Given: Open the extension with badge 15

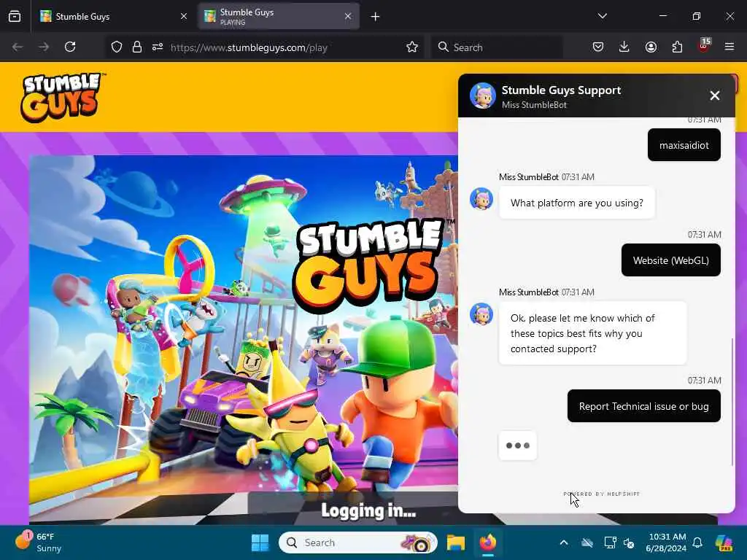Looking at the screenshot, I should coord(704,46).
